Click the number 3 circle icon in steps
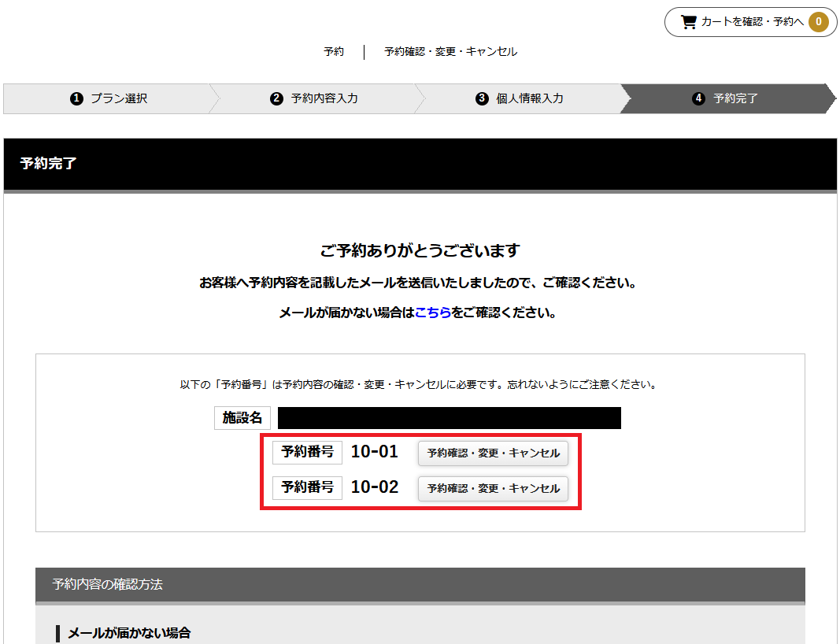This screenshot has width=840, height=644. [482, 98]
